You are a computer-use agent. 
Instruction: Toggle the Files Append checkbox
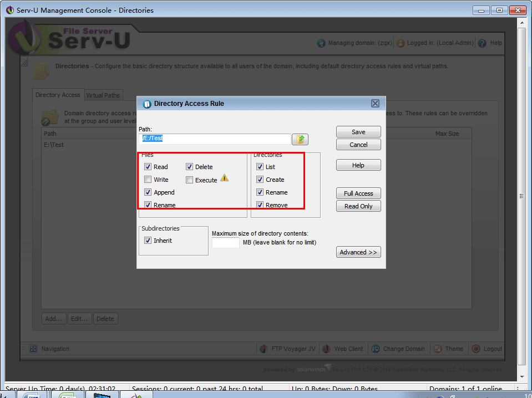pyautogui.click(x=148, y=192)
